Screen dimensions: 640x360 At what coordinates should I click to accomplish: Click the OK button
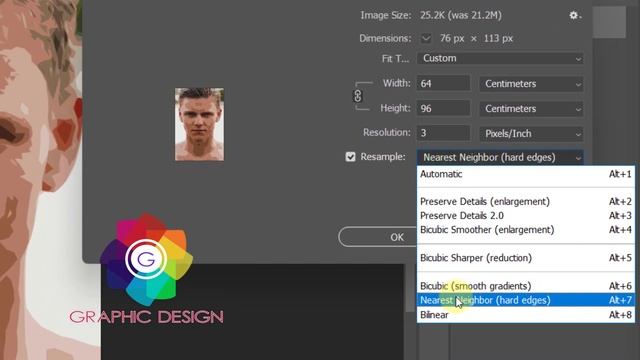point(378,237)
